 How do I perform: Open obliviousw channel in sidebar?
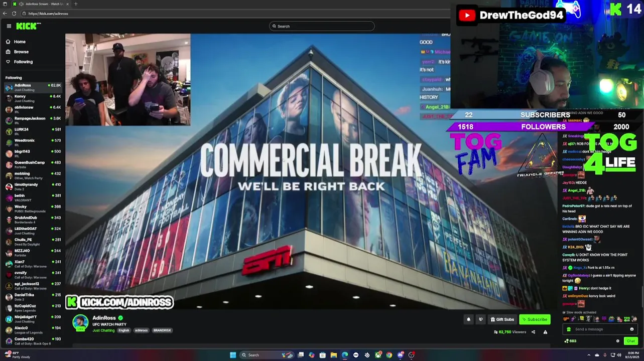(33, 109)
